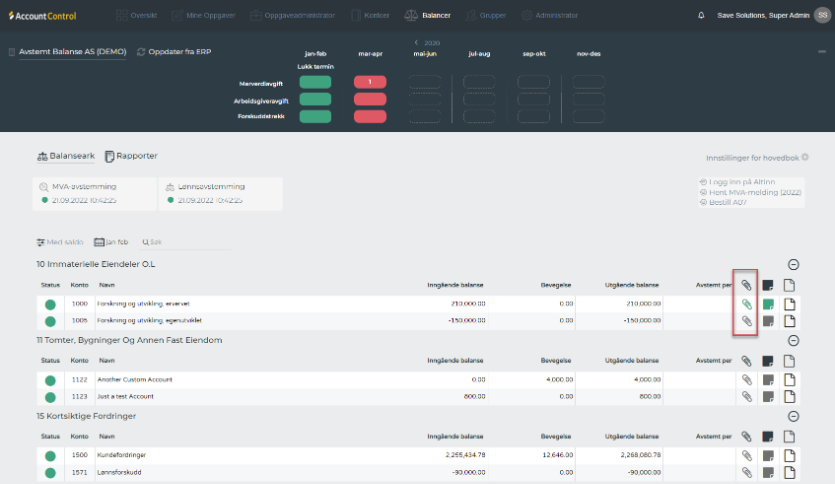This screenshot has height=484, width=835.
Task: Click Oppdater fra ERP refresh icon
Action: 141,52
